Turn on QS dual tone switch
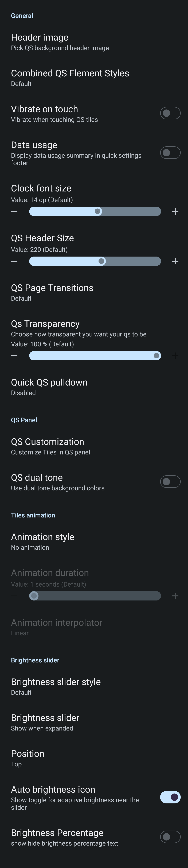Screen dimensions: 188x868 170,481
